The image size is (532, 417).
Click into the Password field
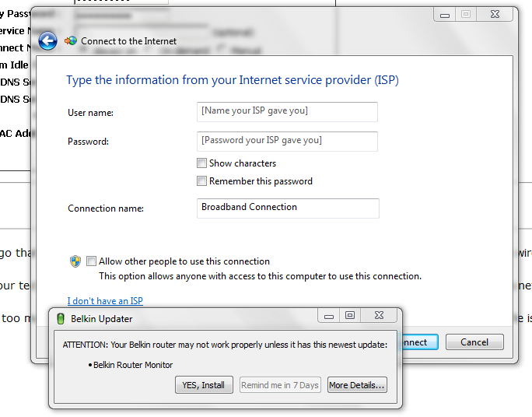[287, 141]
